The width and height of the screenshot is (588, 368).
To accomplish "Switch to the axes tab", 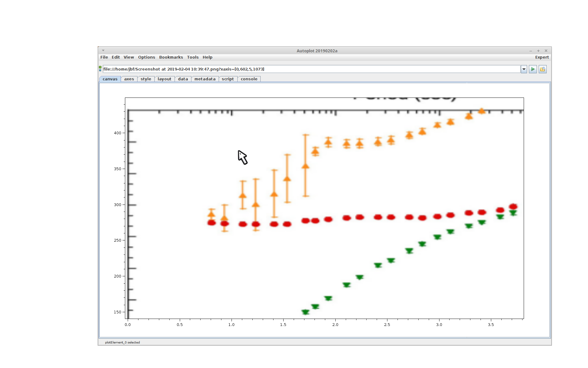I will tap(129, 79).
